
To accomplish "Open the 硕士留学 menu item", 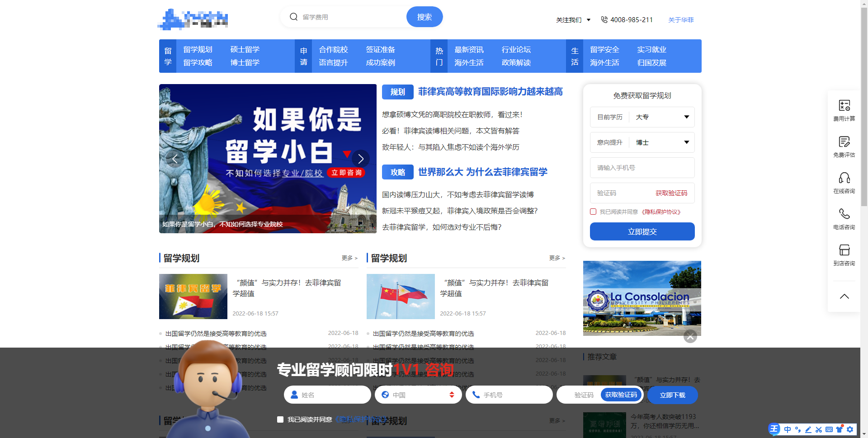I will click(x=245, y=49).
